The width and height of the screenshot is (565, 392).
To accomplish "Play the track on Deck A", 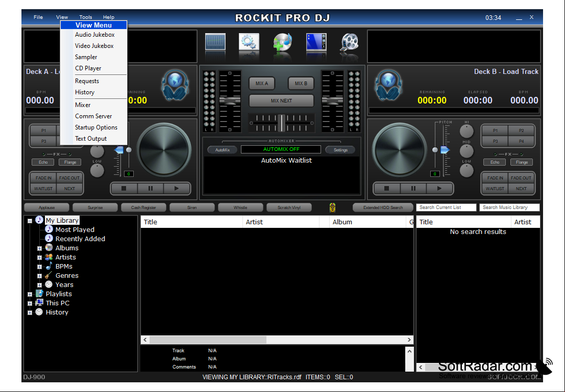I will (177, 188).
